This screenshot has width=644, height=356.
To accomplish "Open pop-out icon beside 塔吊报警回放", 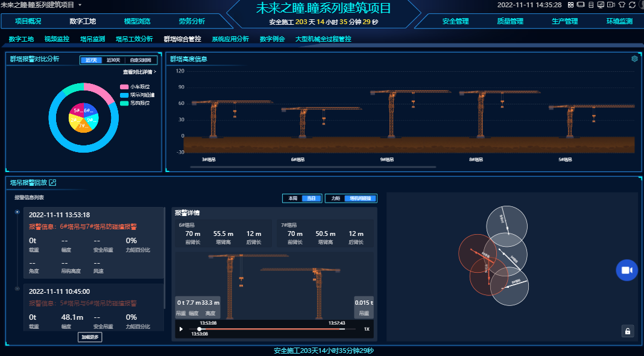I will click(x=52, y=182).
